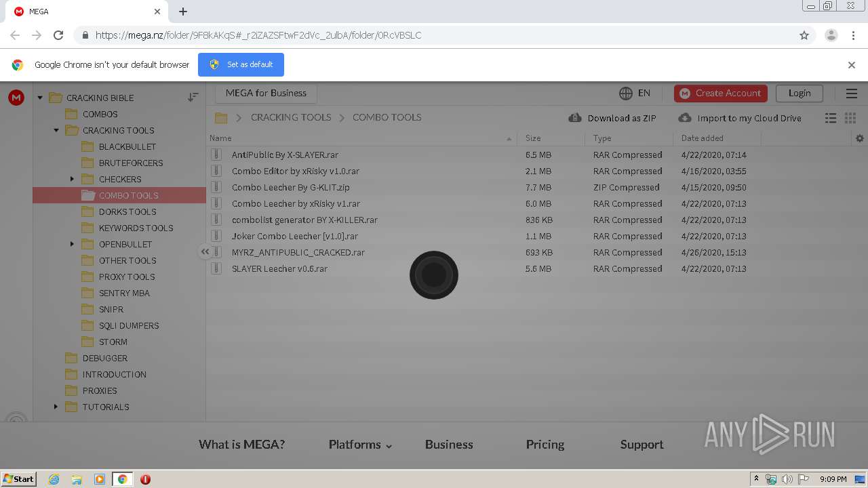The height and width of the screenshot is (488, 868).
Task: Click the Create Account button
Action: (x=721, y=94)
